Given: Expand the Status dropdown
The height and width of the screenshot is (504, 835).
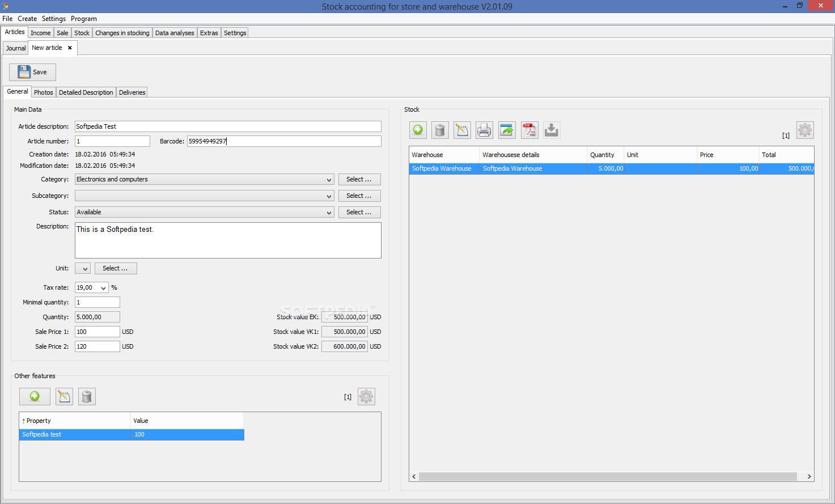Looking at the screenshot, I should tap(329, 213).
